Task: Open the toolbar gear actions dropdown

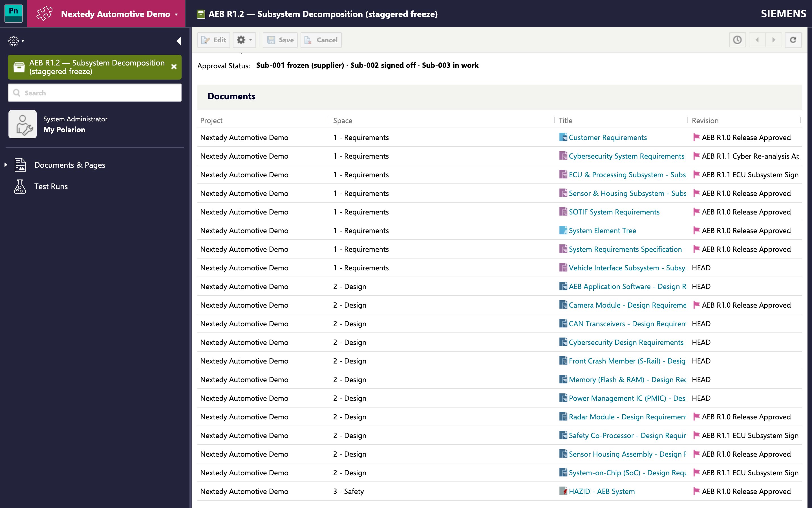Action: pyautogui.click(x=244, y=40)
